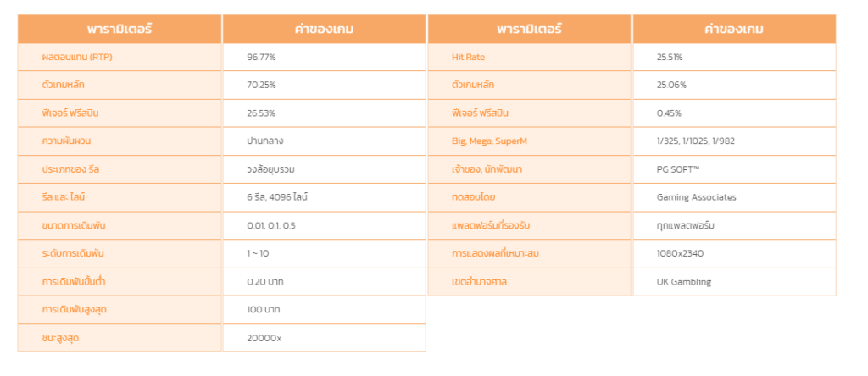Select the 100 บาท maximum bet value
This screenshot has height=376, width=868.
264,310
